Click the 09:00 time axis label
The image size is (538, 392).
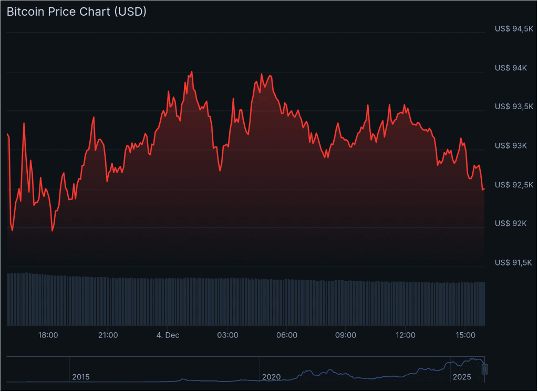tap(346, 335)
